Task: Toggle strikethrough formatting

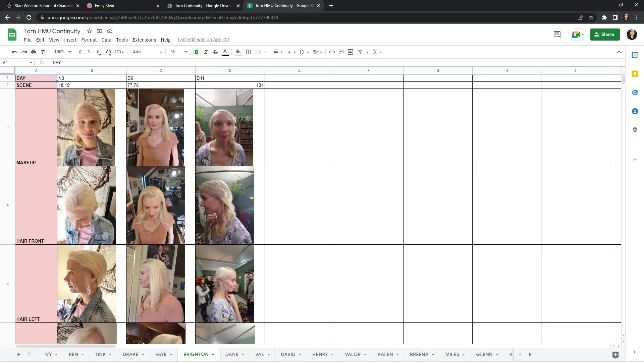Action: [215, 52]
